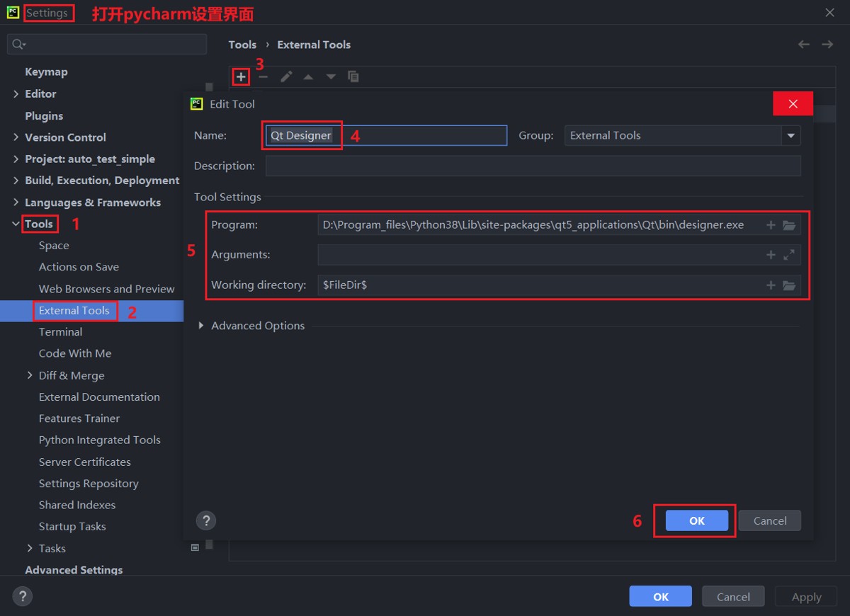Screen dimensions: 850x616
Task: Open help in the Settings window
Action: (22, 596)
